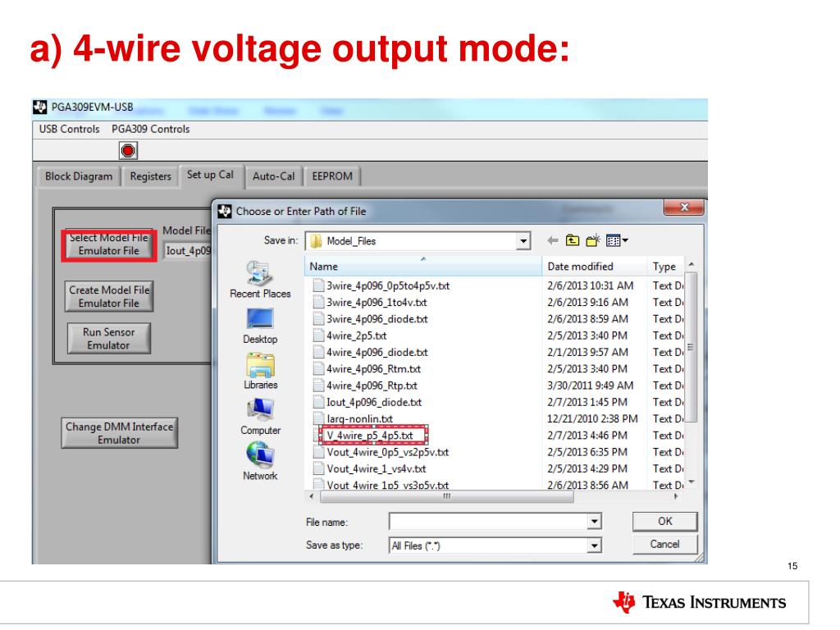Viewport: 840px width, 630px height.
Task: Confirm with the OK button
Action: click(664, 521)
